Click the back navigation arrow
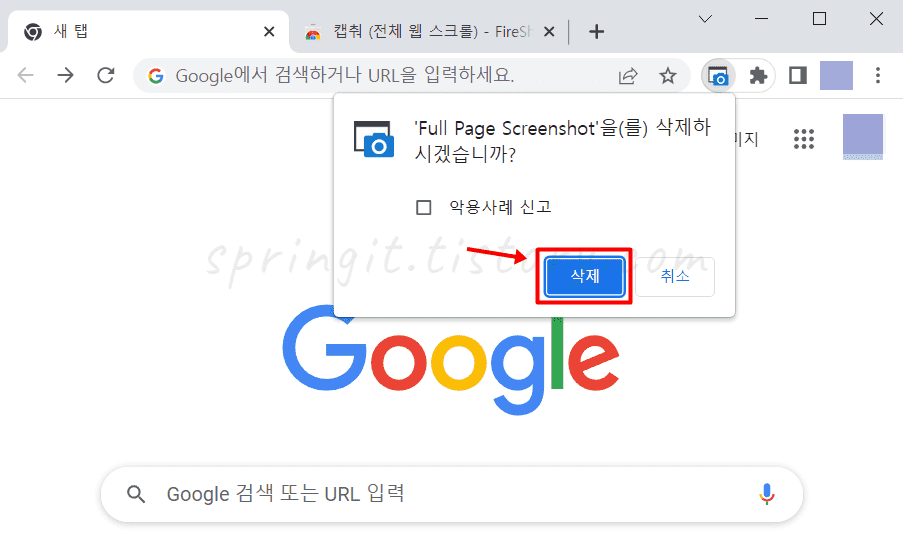The width and height of the screenshot is (903, 535). click(x=26, y=75)
